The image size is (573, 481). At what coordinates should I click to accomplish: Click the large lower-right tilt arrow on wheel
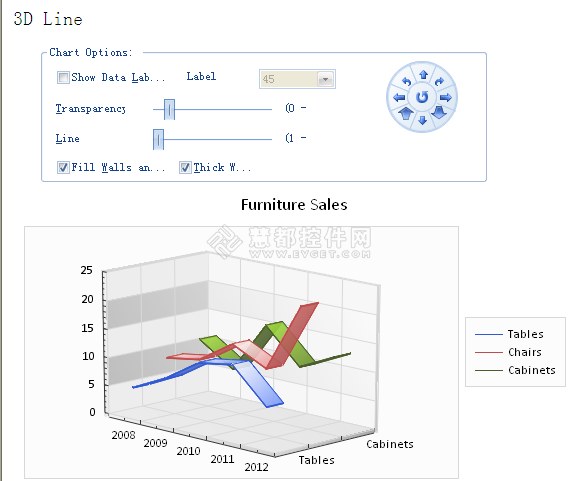pos(439,113)
